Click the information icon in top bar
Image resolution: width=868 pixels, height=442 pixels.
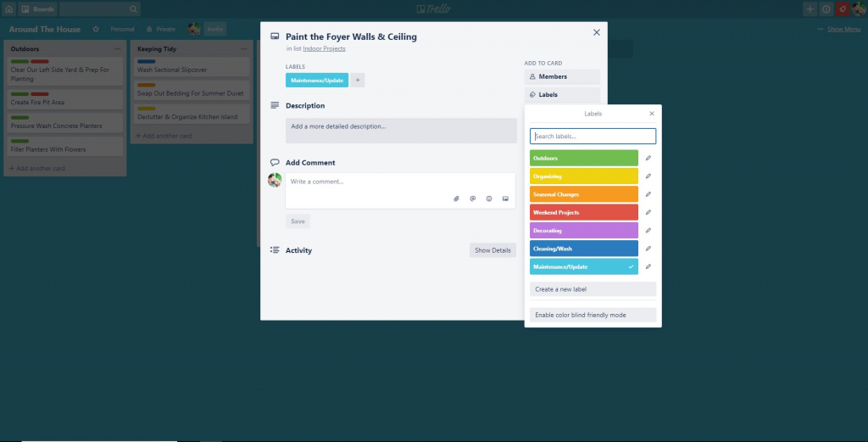[826, 8]
